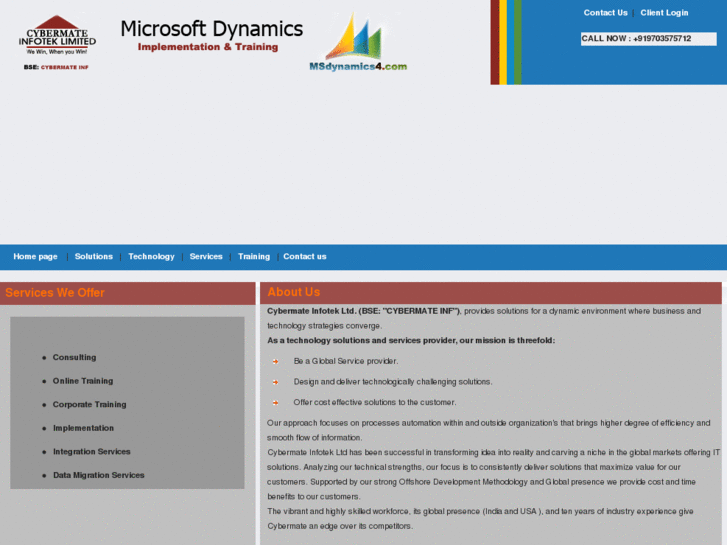Go to Home page in navigation bar

(x=35, y=256)
